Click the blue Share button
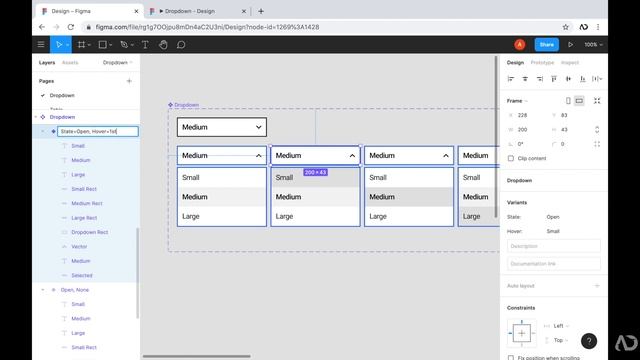 tap(547, 44)
